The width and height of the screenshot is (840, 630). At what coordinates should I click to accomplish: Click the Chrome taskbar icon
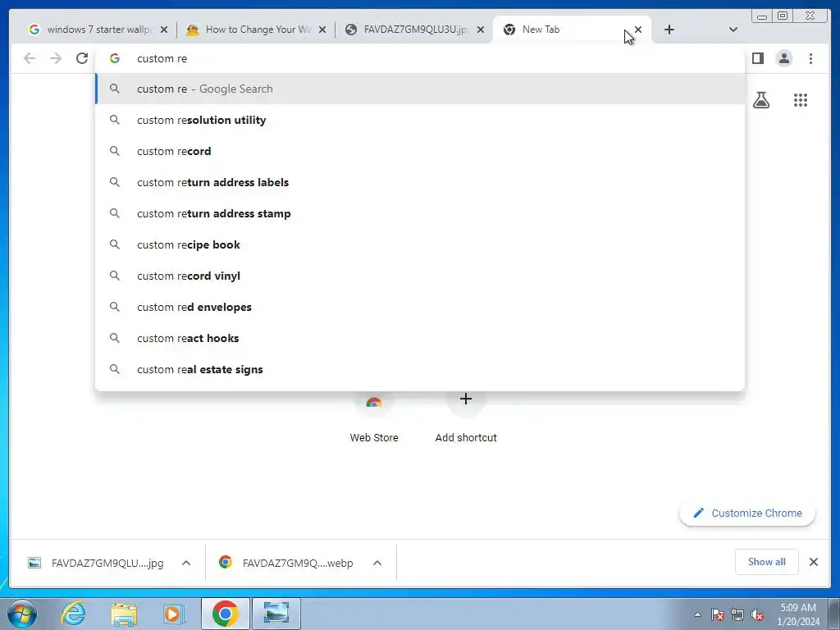[226, 614]
